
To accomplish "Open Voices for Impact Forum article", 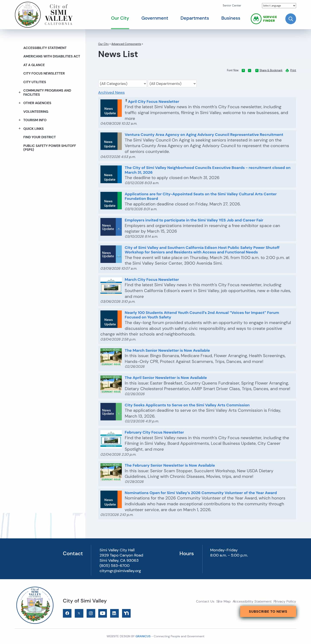I will coord(202,315).
